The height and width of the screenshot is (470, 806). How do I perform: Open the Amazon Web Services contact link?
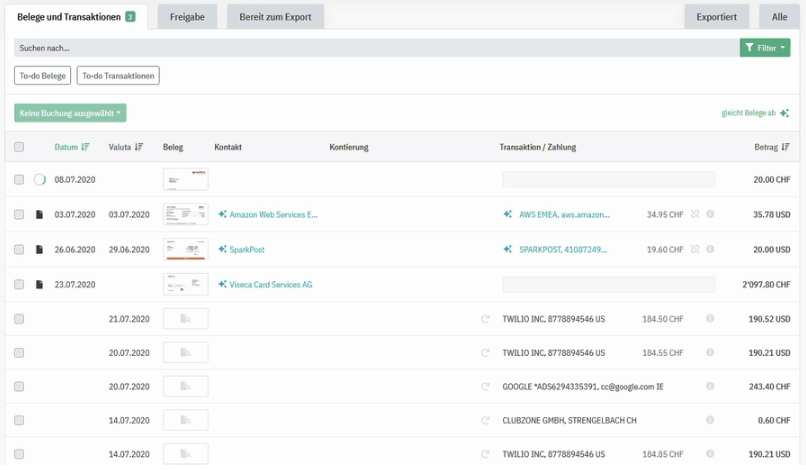pyautogui.click(x=273, y=214)
